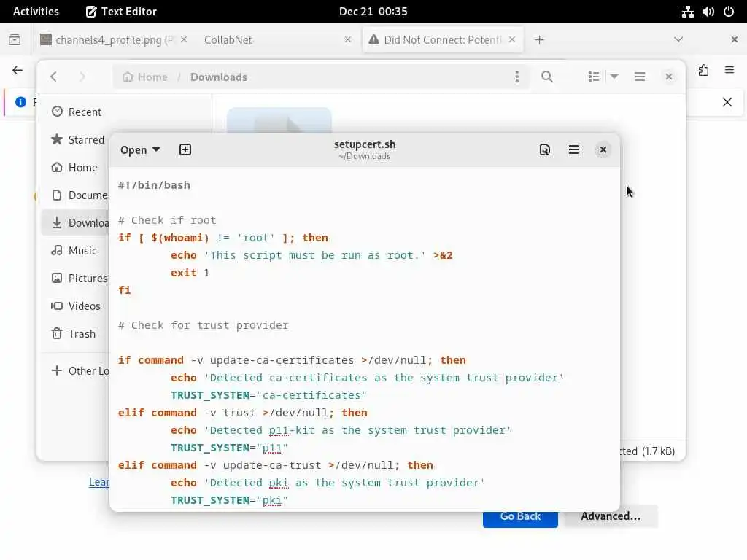Screen dimensions: 747x560
Task: Open the Activities overview
Action: [x=36, y=12]
